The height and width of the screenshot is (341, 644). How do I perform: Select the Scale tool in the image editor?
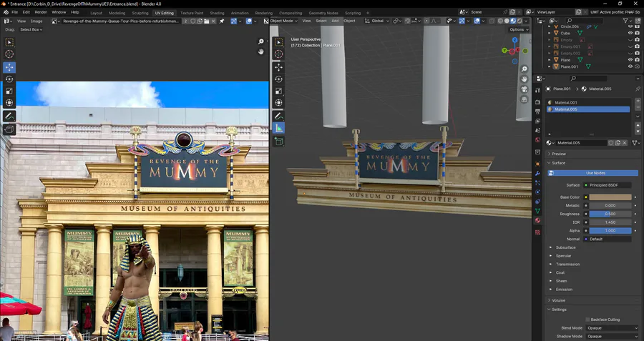pyautogui.click(x=9, y=91)
